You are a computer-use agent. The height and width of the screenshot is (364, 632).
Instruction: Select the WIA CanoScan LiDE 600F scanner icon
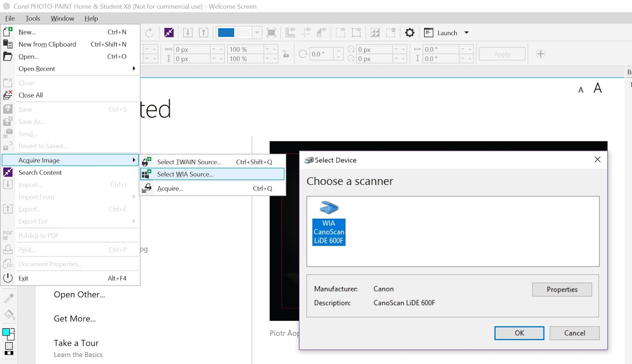(329, 223)
